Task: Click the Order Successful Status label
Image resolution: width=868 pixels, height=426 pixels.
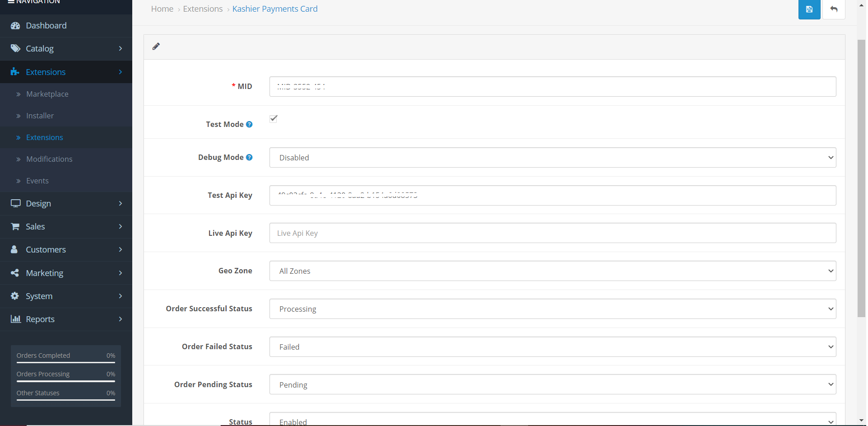Action: tap(209, 309)
